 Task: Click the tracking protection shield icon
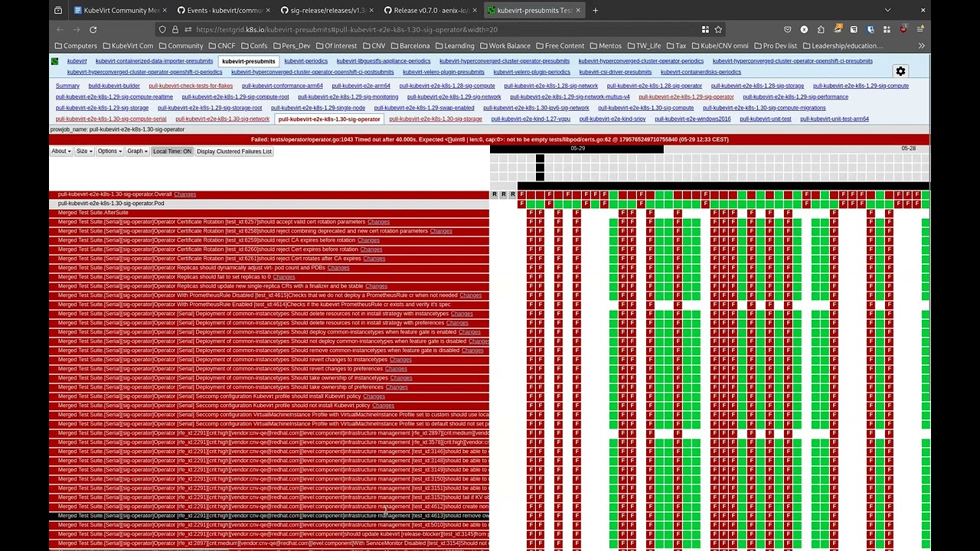point(162,29)
